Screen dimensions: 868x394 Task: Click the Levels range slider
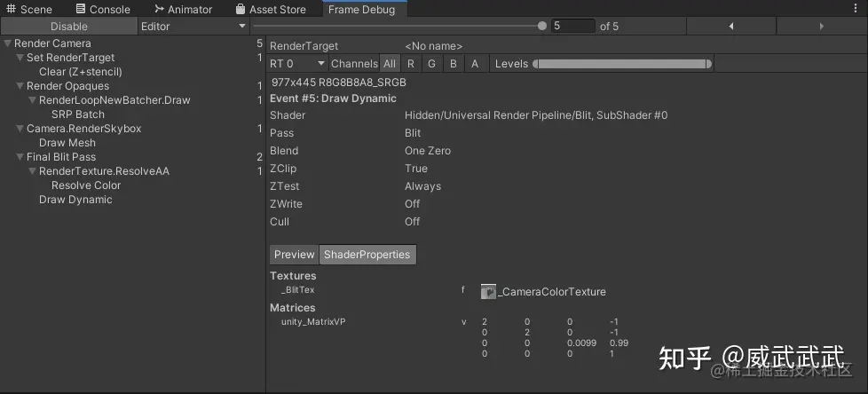click(x=622, y=64)
